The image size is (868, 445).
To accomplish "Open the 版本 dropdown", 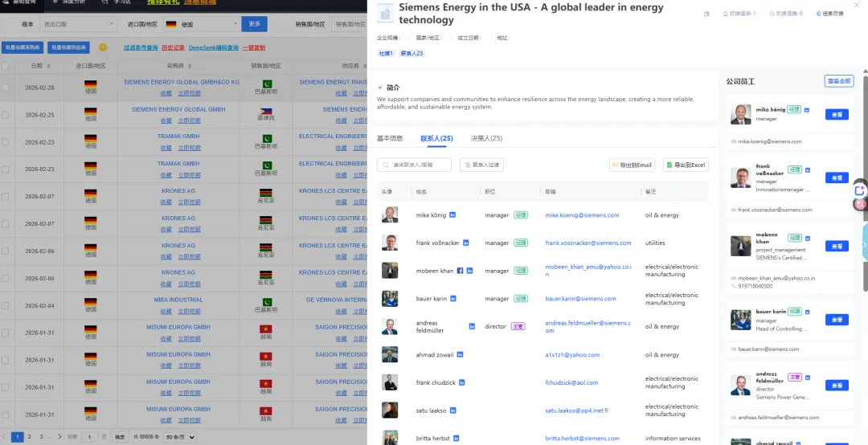I will click(x=77, y=24).
